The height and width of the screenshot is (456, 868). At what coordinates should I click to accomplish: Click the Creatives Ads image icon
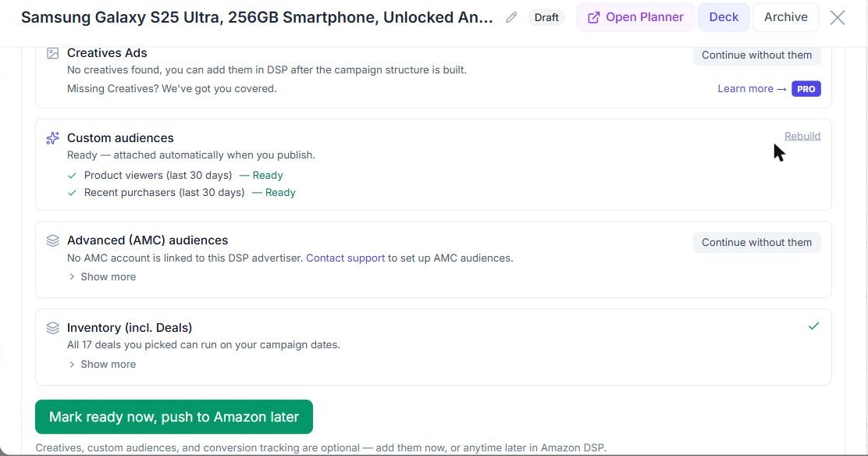(x=52, y=53)
